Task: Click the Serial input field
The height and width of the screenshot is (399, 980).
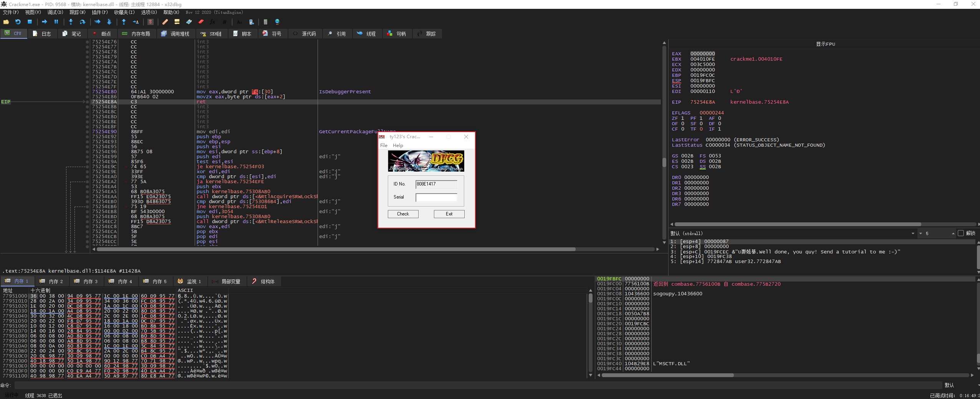Action: 436,197
